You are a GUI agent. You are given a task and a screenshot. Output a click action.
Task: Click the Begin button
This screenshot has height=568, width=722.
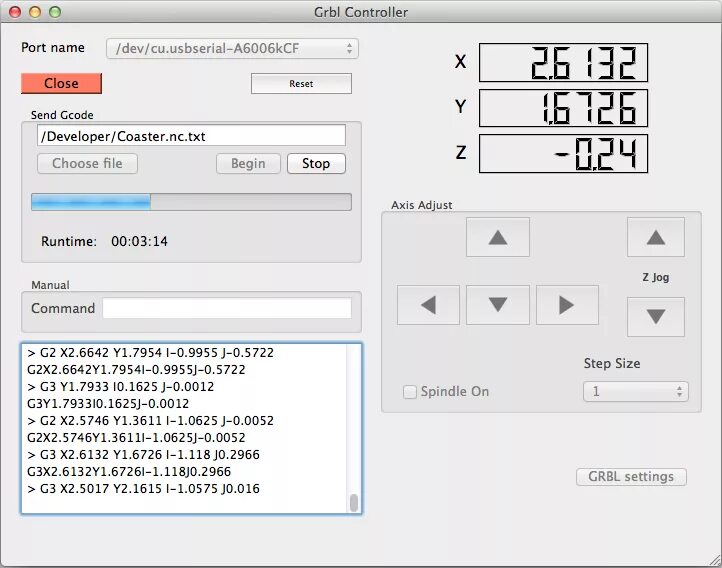coord(248,163)
